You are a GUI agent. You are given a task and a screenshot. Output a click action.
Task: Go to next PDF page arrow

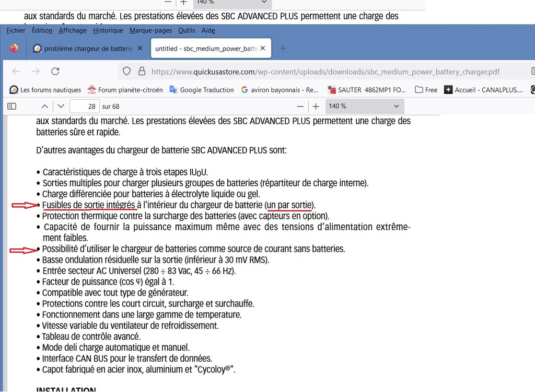pyautogui.click(x=61, y=106)
